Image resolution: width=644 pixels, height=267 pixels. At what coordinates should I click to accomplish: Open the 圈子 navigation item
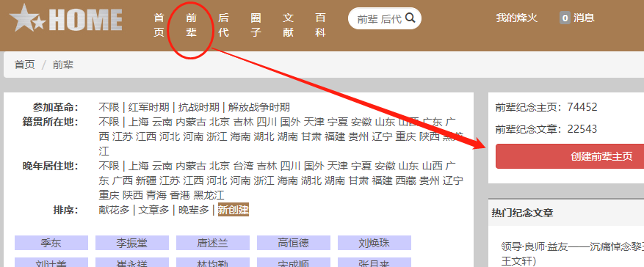click(256, 25)
